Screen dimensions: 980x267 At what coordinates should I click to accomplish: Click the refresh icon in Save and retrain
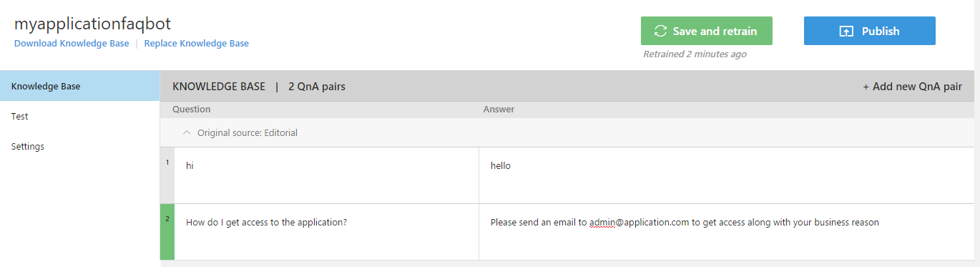(661, 31)
